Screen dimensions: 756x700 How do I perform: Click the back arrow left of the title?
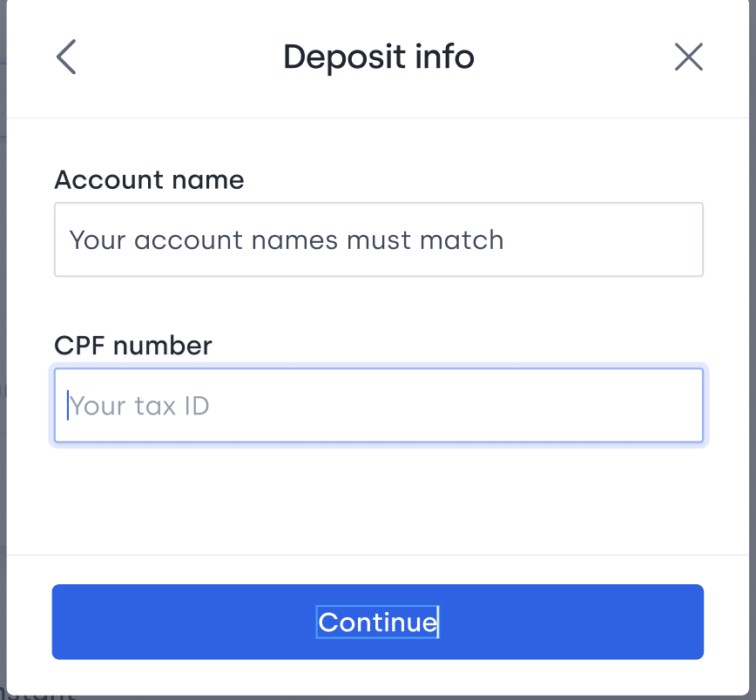point(66,57)
